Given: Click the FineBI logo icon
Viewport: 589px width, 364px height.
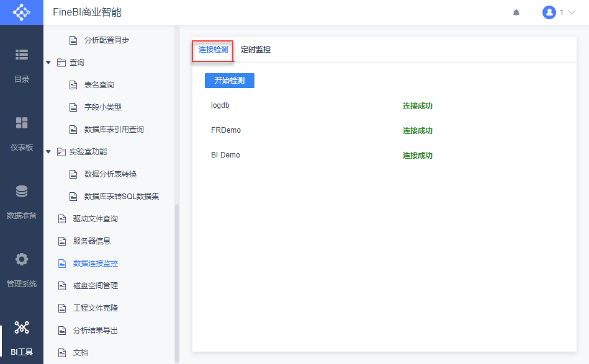Looking at the screenshot, I should tap(22, 12).
